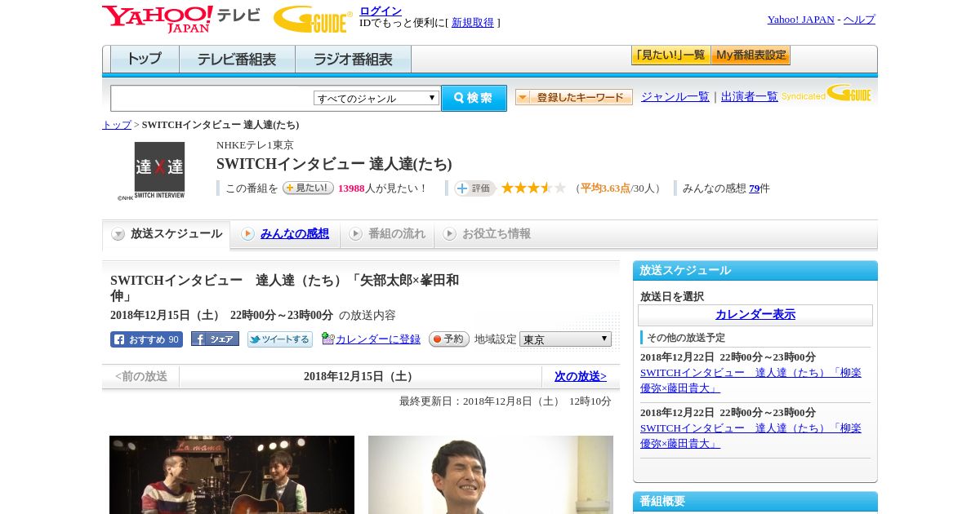
Task: Click the calendar icon beside カレンダーに登録
Action: (327, 339)
